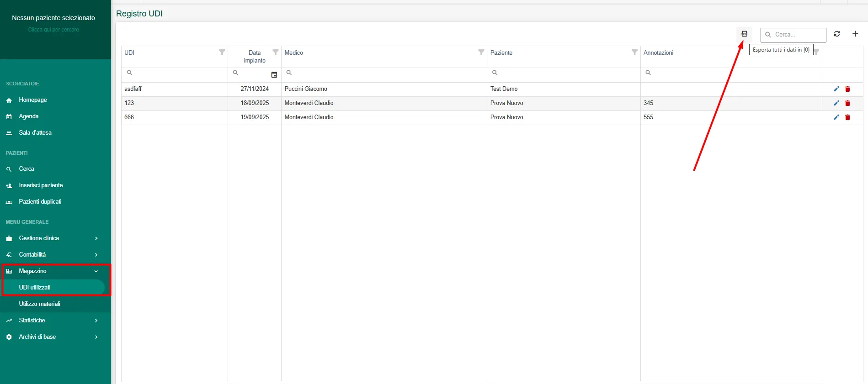Refresh the UDI register table
Viewport: 868px width, 384px height.
(x=836, y=34)
